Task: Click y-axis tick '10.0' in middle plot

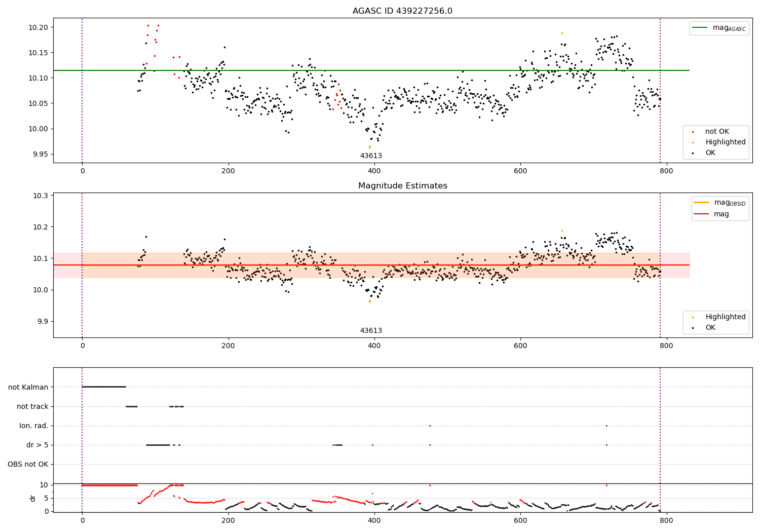Action: click(41, 290)
